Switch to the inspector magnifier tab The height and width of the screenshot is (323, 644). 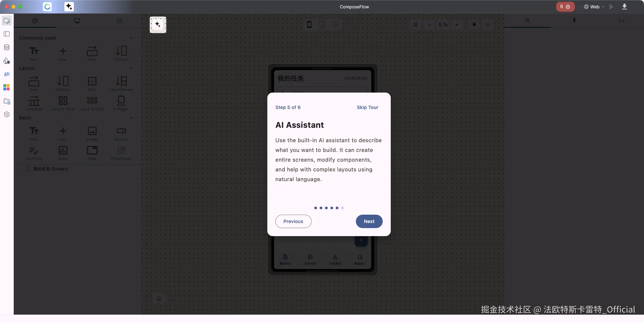[527, 21]
